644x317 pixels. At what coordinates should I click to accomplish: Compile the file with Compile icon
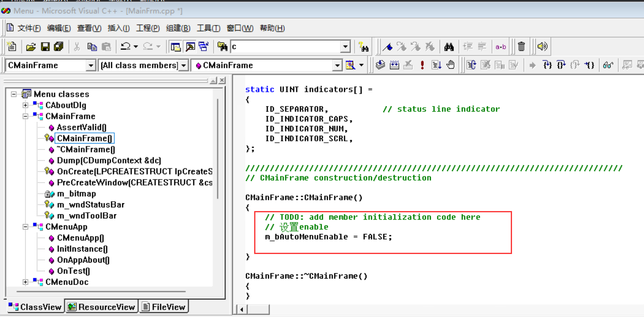click(380, 65)
